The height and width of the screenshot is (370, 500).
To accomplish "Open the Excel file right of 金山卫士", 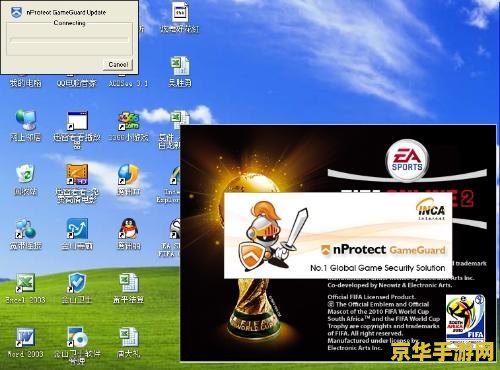I will tap(129, 283).
